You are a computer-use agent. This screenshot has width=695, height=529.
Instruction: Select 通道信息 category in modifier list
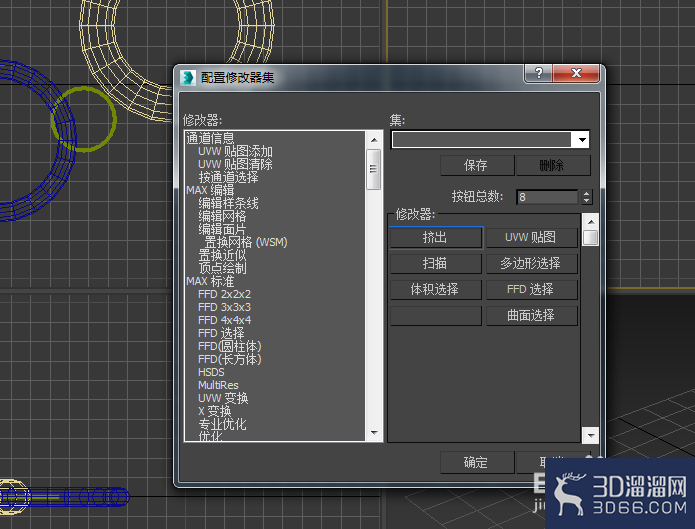click(x=210, y=138)
